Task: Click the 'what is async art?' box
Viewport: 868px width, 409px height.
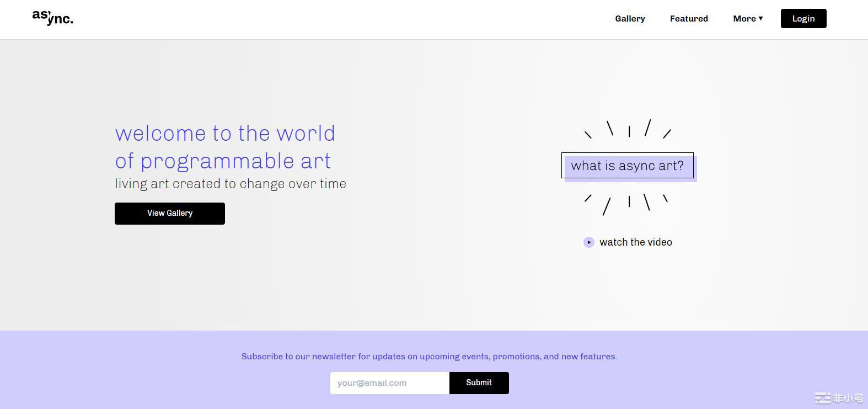Action: (628, 166)
